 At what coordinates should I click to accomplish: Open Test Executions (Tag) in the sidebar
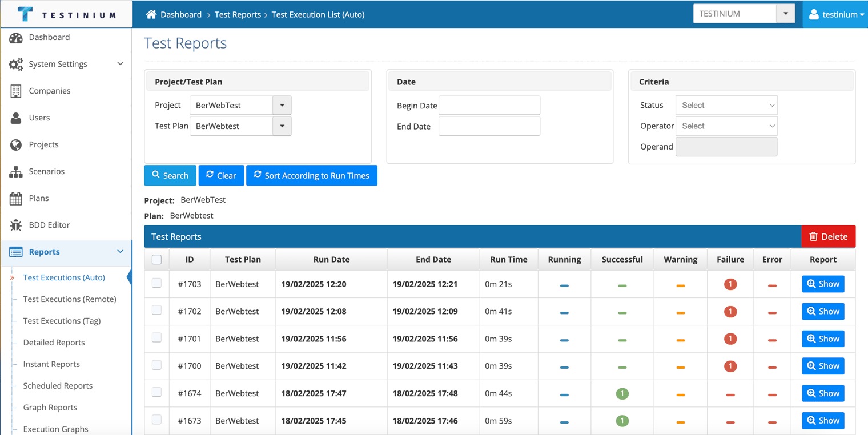[62, 321]
